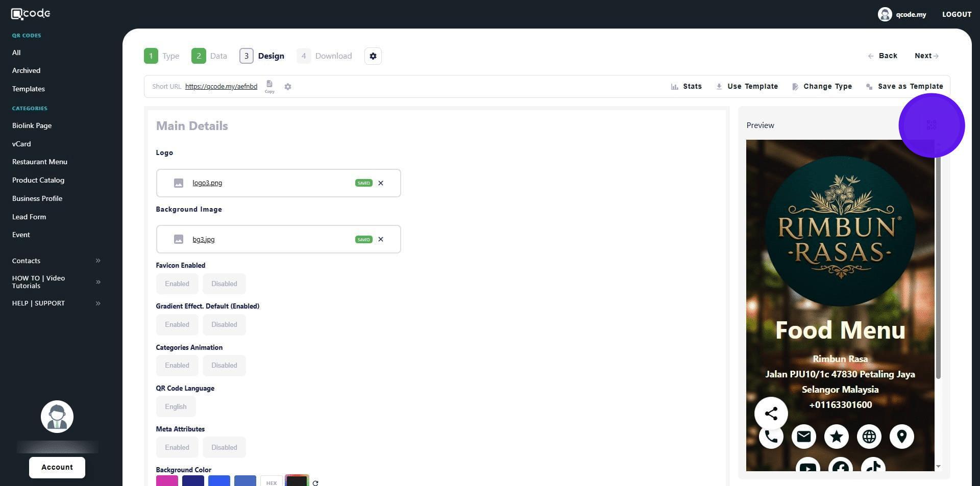Expand HOW TO Video Tutorials section
This screenshot has width=980, height=486.
coord(98,282)
